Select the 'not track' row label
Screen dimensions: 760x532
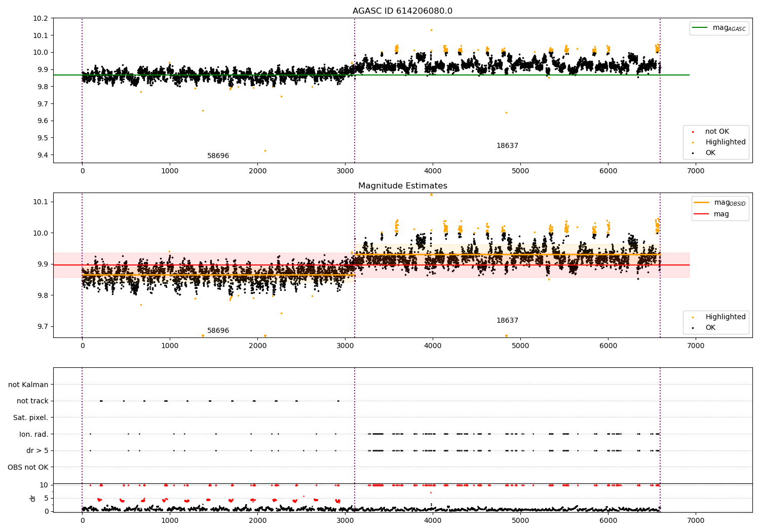pyautogui.click(x=32, y=401)
